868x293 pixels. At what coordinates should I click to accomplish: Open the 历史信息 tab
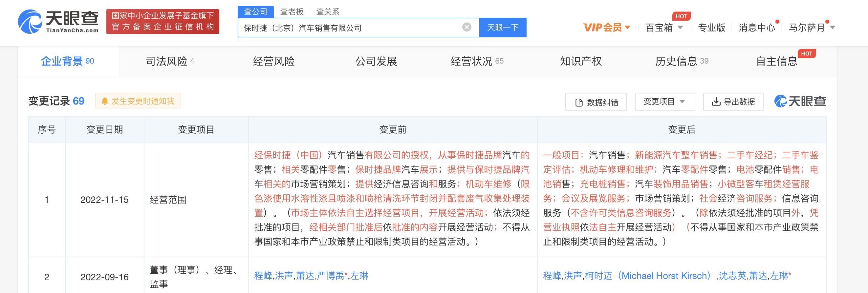[682, 61]
